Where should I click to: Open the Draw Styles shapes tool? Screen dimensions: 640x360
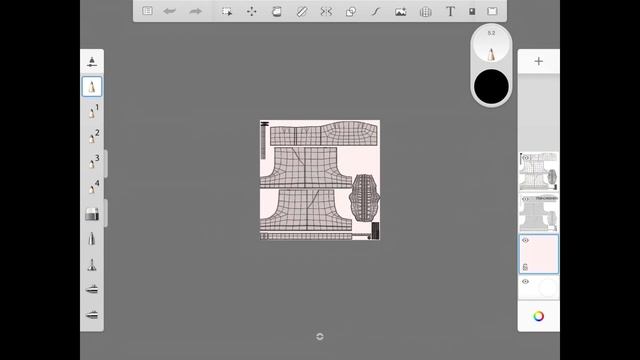(x=351, y=11)
